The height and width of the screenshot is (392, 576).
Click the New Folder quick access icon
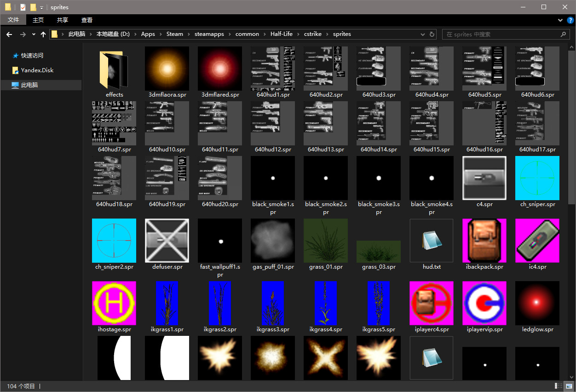point(33,7)
